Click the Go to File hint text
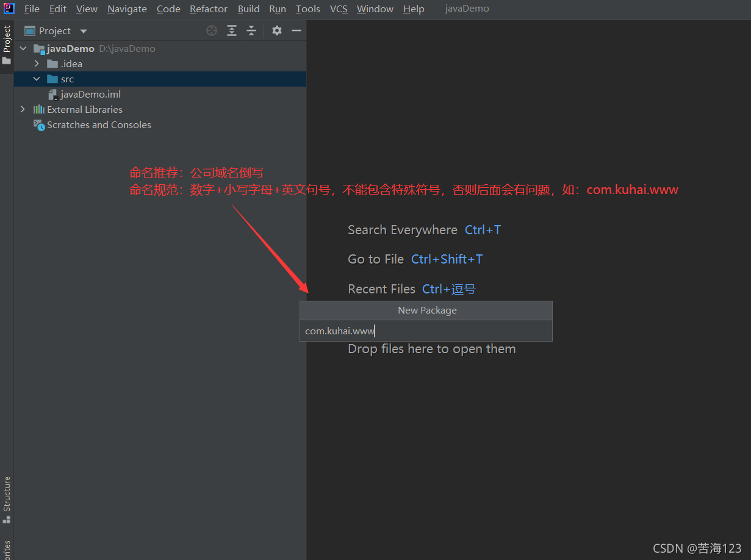The width and height of the screenshot is (751, 560). [x=376, y=259]
